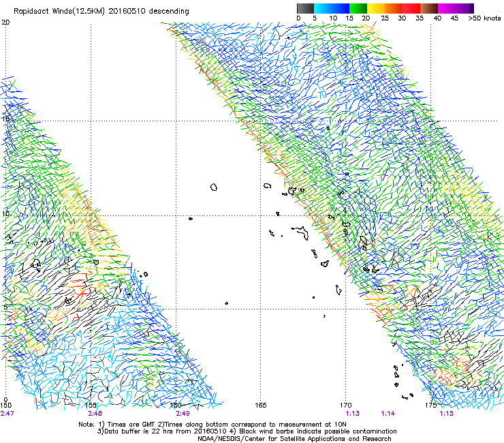
Task: Click the '45' legend scale label
Action: (x=454, y=18)
